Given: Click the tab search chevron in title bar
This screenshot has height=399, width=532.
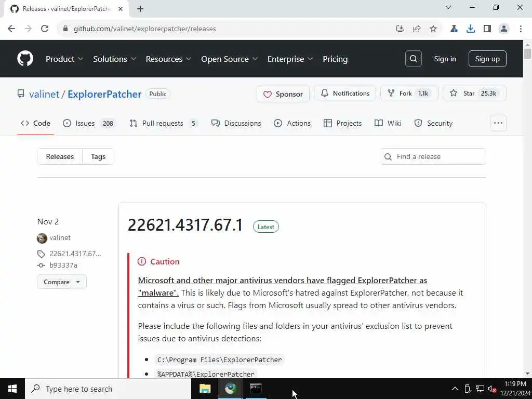Looking at the screenshot, I should point(448,7).
